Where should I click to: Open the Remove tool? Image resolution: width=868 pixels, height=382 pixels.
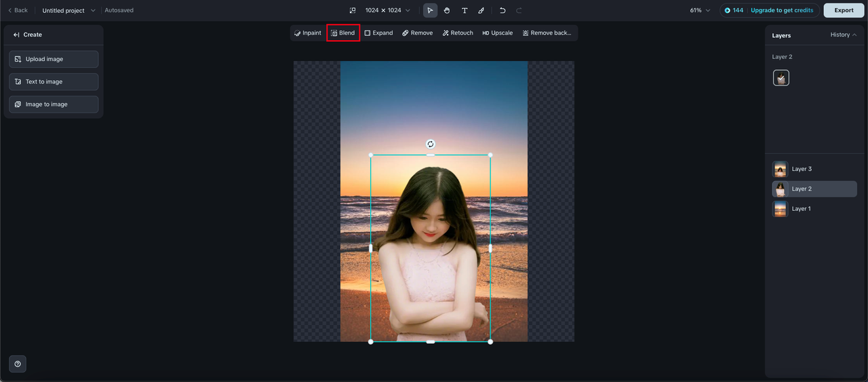(417, 33)
